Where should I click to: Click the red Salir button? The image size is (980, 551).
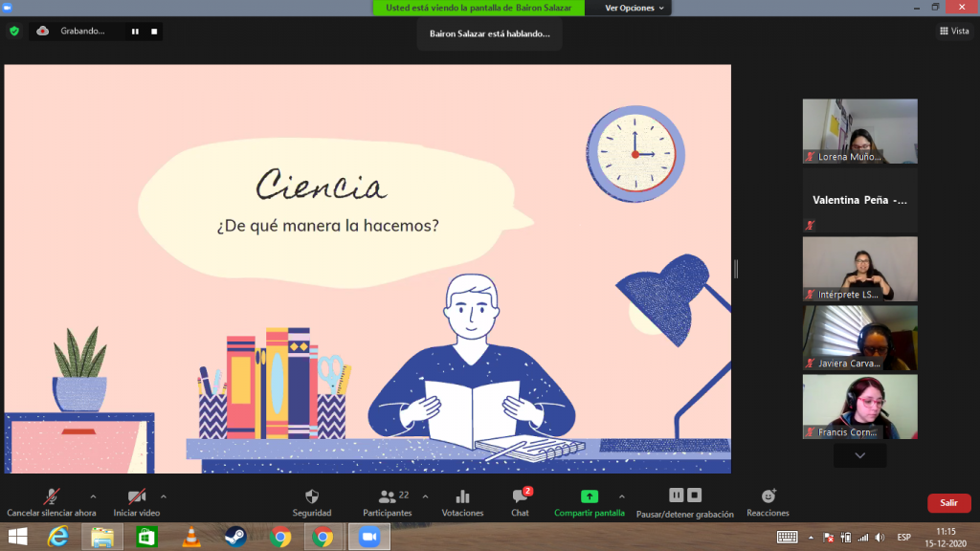pos(948,502)
